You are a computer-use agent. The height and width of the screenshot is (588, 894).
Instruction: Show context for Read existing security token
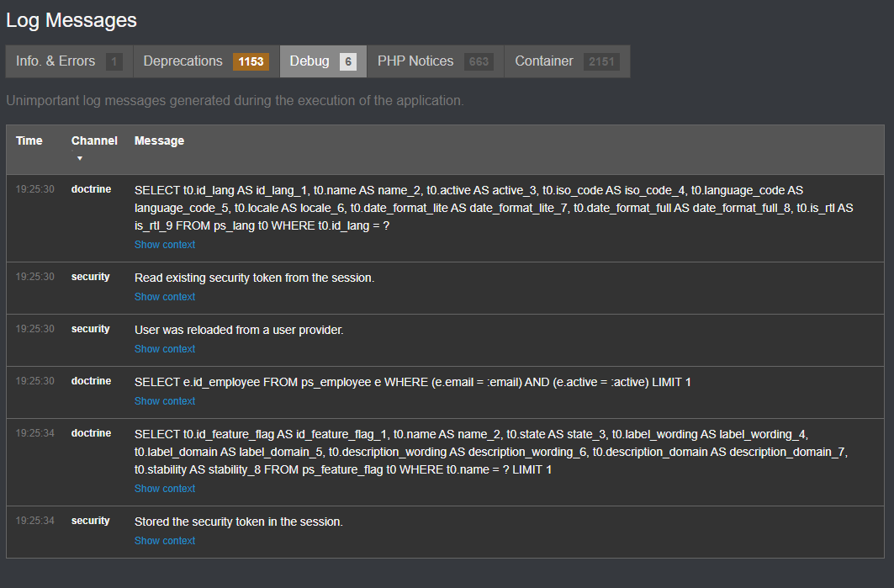pyautogui.click(x=165, y=297)
